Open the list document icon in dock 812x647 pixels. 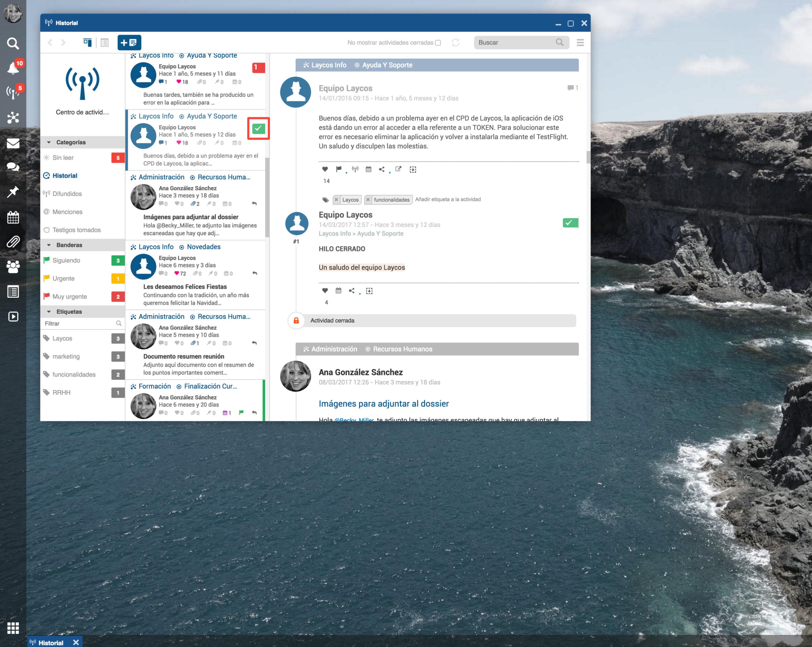point(13,292)
